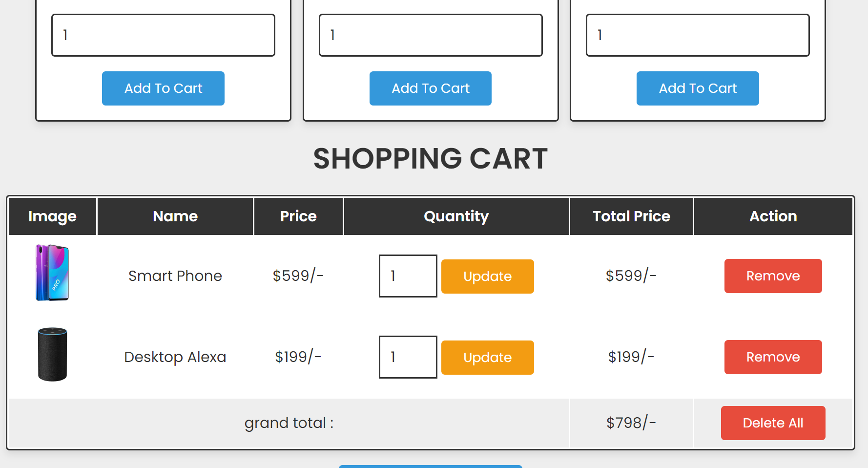Click the Desktop Alexa speaker image
The image size is (868, 468).
click(52, 354)
